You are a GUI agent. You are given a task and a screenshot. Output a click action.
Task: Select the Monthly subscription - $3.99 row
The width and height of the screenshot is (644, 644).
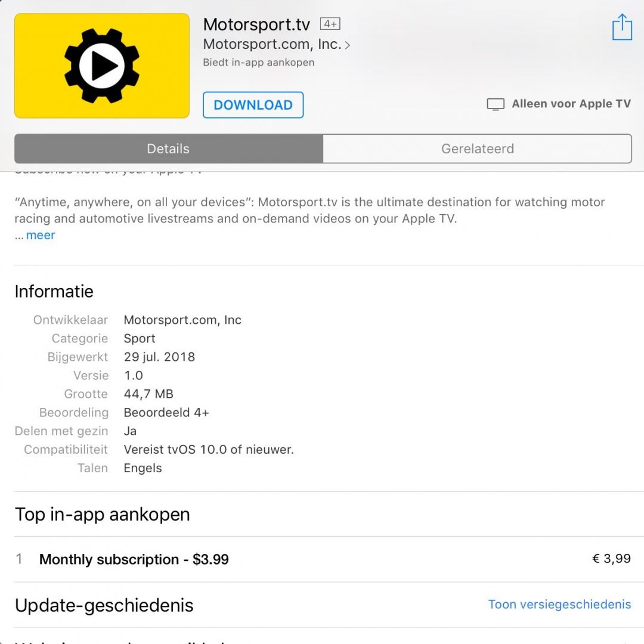point(323,559)
